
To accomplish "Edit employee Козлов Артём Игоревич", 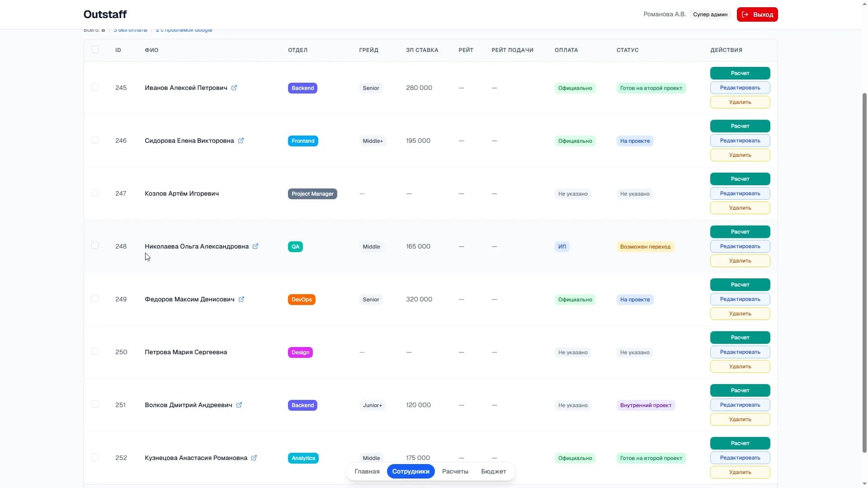I will 740,193.
